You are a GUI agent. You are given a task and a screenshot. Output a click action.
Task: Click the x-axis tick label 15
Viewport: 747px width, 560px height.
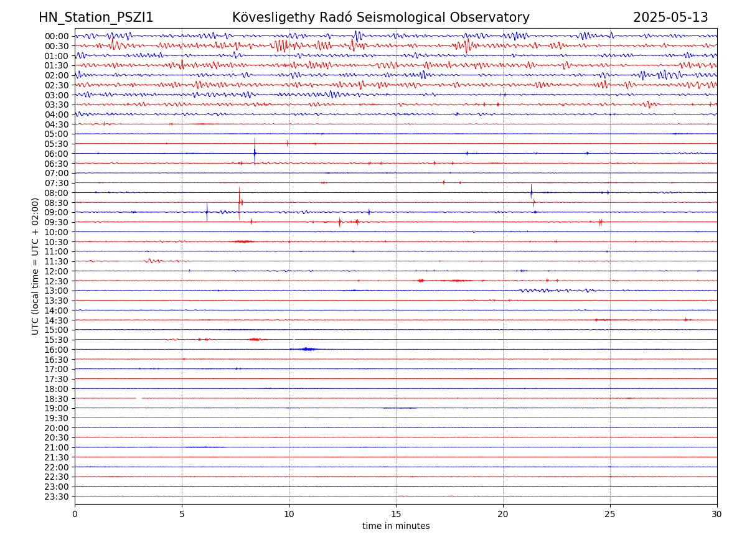tap(396, 515)
